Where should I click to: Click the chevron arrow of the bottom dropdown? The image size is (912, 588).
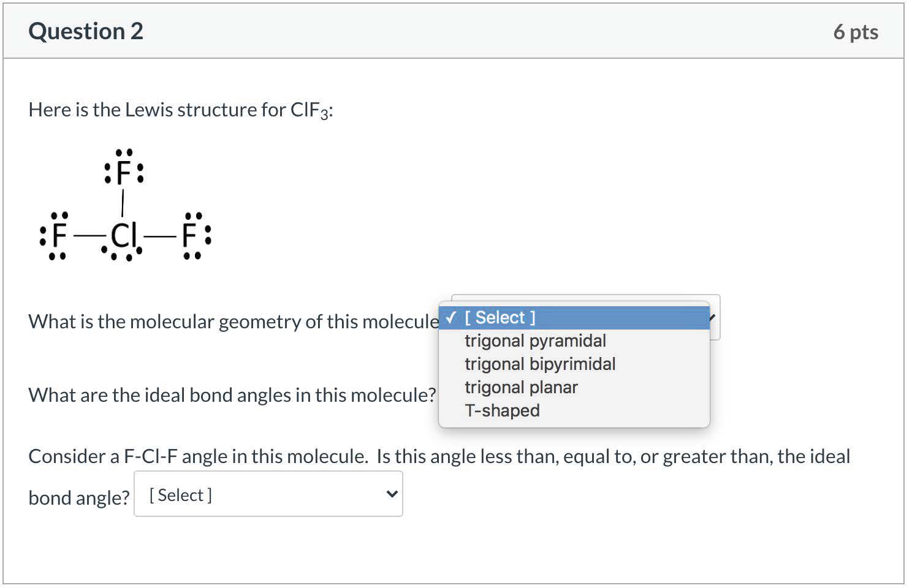point(392,494)
